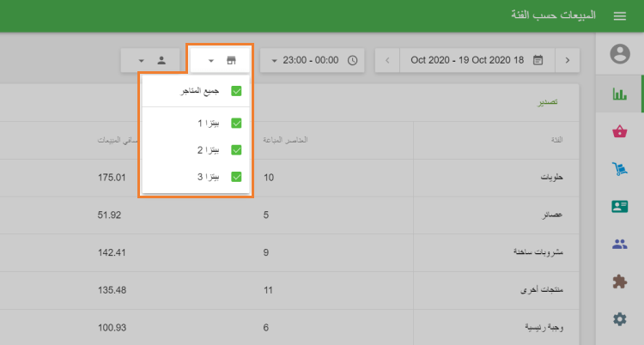Open the items shopping basket icon

(619, 131)
